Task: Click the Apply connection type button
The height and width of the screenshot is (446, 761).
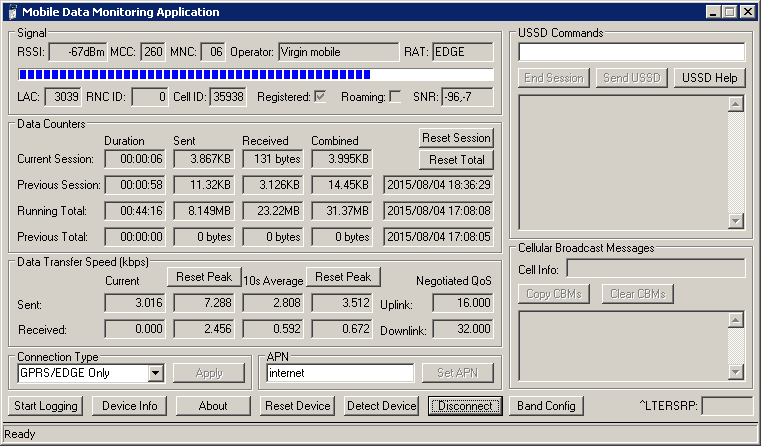Action: [x=209, y=373]
